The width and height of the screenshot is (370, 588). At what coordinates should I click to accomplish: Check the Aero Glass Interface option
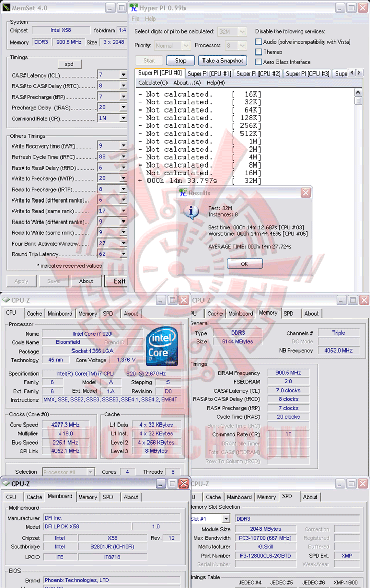(258, 62)
